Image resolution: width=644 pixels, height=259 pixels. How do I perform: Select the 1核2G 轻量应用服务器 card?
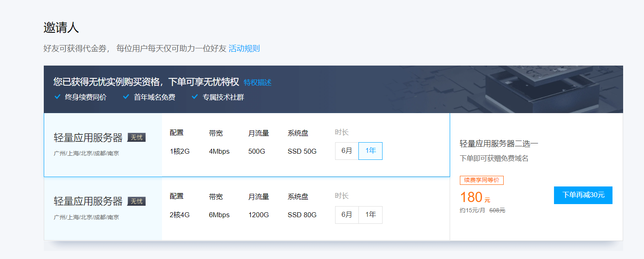coord(247,145)
